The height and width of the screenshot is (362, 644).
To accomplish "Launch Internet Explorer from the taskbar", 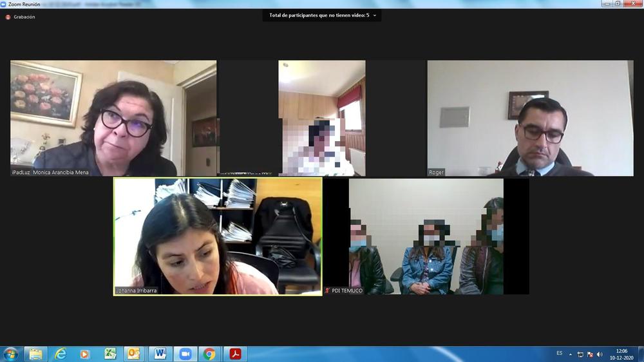I will click(61, 354).
